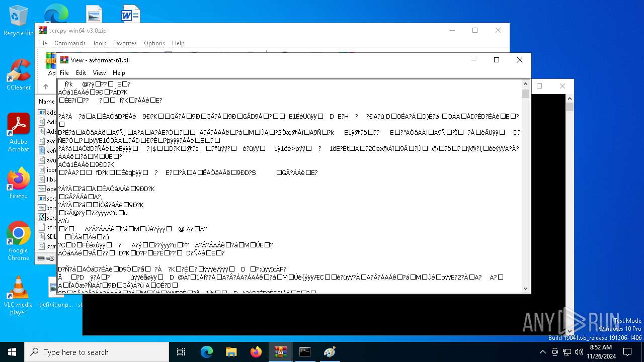Open the File menu in WinRAR window

(43, 43)
